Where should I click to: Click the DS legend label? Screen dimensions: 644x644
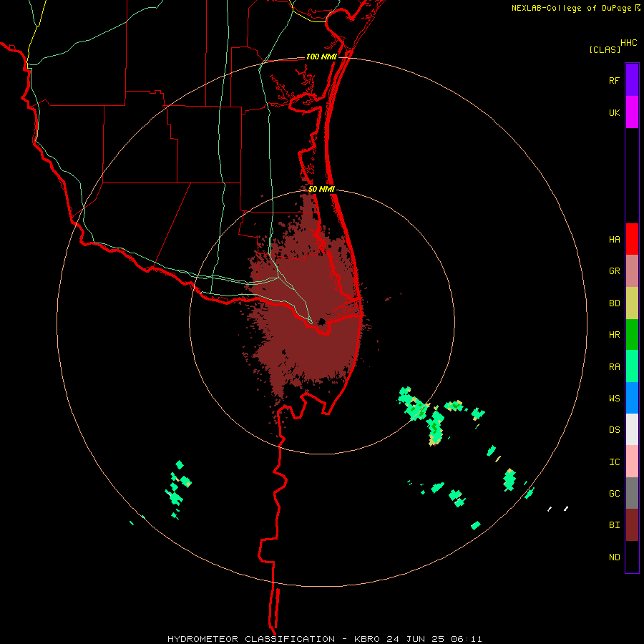[614, 430]
